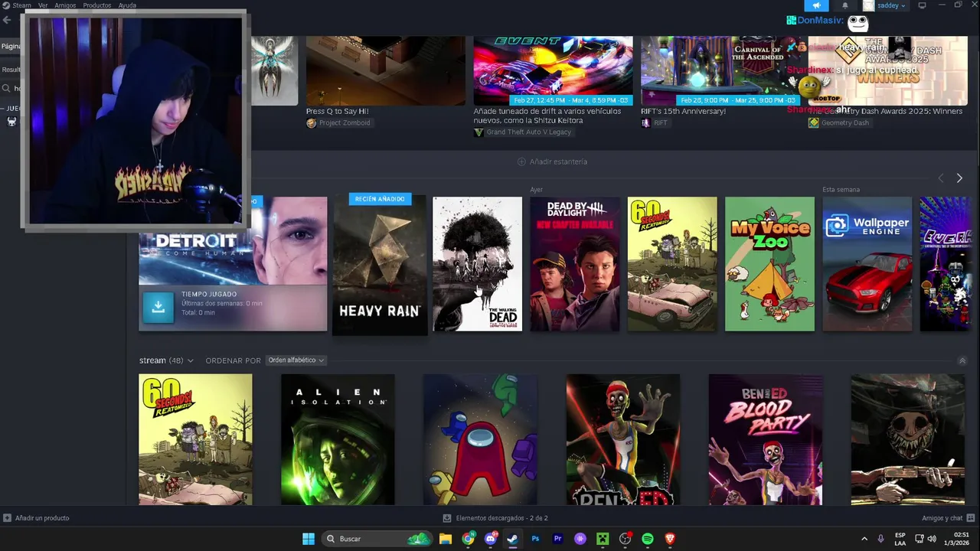Open GTA drift tuning event image
The width and height of the screenshot is (980, 551).
553,70
